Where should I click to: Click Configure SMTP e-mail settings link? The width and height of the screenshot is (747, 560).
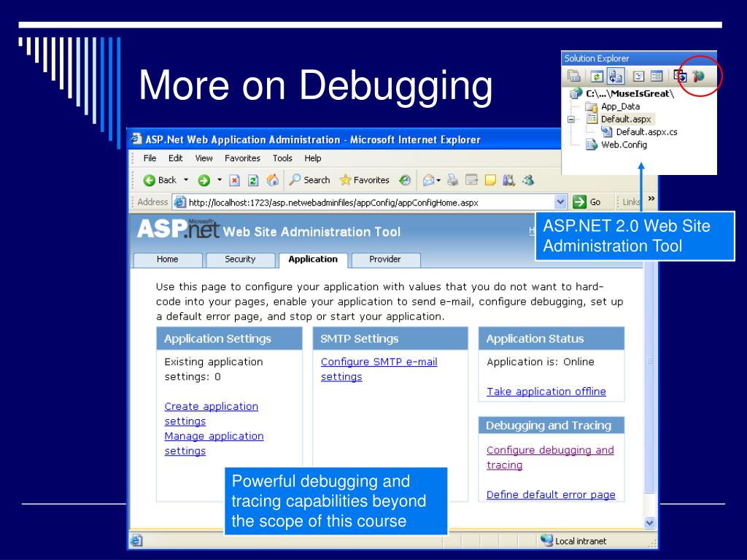(x=379, y=369)
